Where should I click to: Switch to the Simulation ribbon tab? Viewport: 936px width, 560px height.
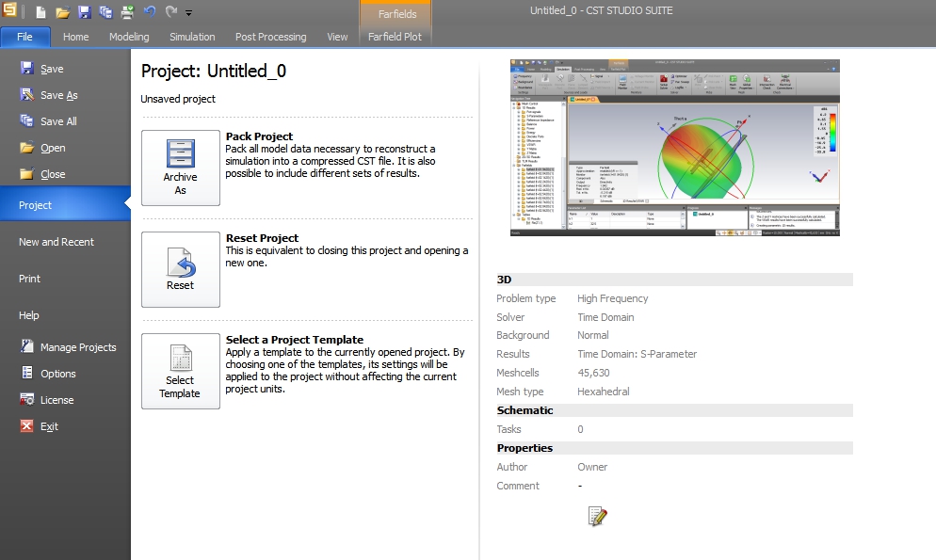[x=192, y=37]
